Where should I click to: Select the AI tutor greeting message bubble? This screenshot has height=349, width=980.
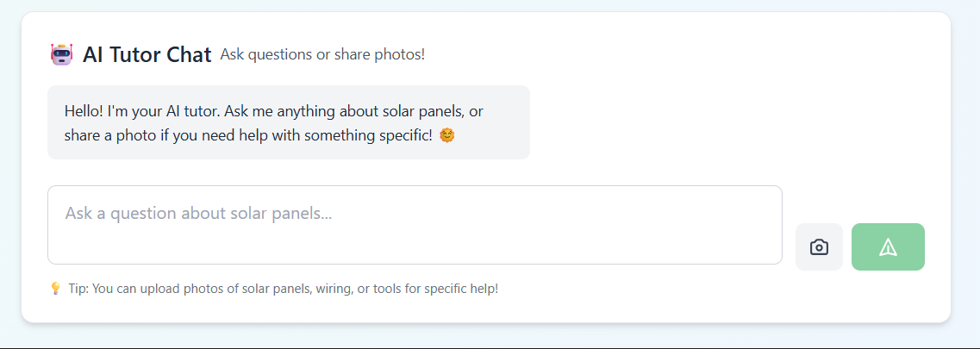pyautogui.click(x=288, y=122)
